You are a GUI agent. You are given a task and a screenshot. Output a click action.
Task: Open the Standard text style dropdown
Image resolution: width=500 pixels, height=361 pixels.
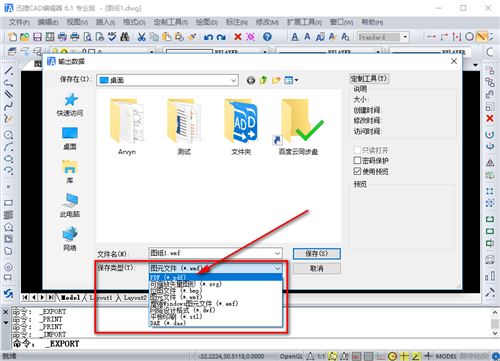click(x=405, y=37)
